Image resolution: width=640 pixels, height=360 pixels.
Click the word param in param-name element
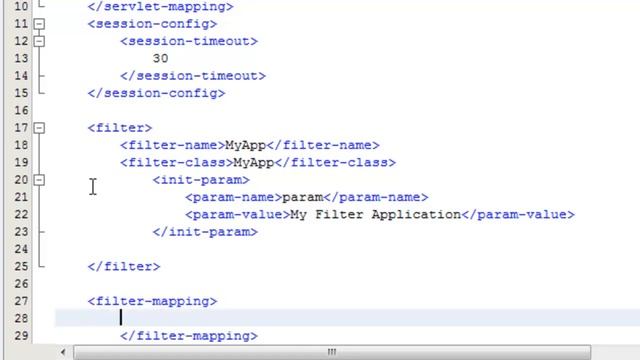click(302, 198)
